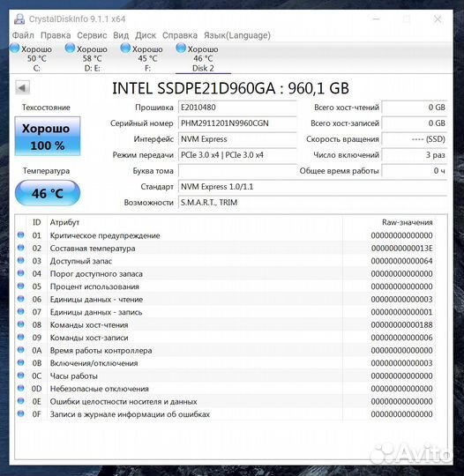
Task: Open the Язык(Language) menu
Action: click(237, 35)
